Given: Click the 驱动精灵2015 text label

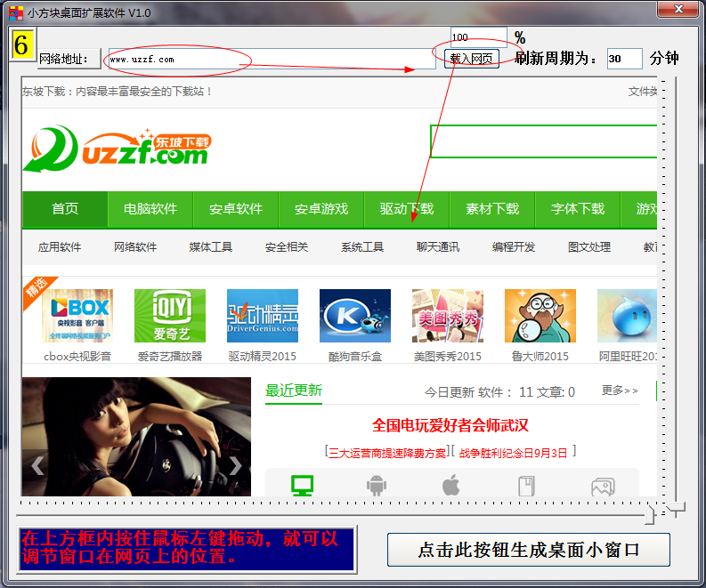Looking at the screenshot, I should tap(263, 357).
